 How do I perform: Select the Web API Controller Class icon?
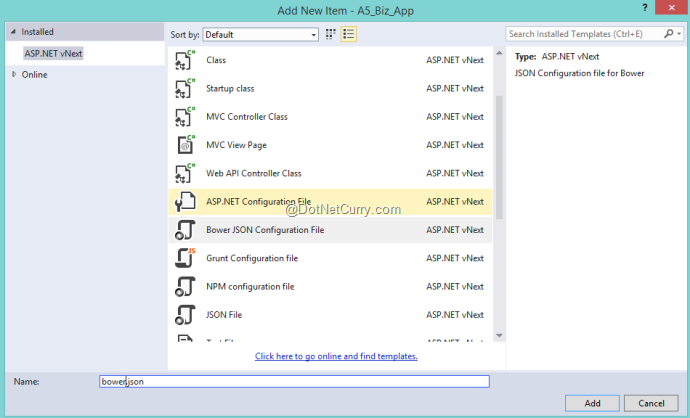point(185,173)
